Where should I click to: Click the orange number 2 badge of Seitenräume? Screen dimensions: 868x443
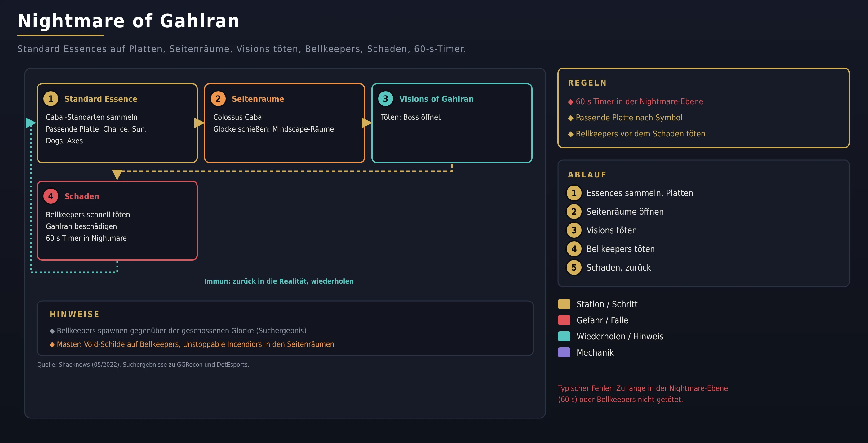(218, 99)
